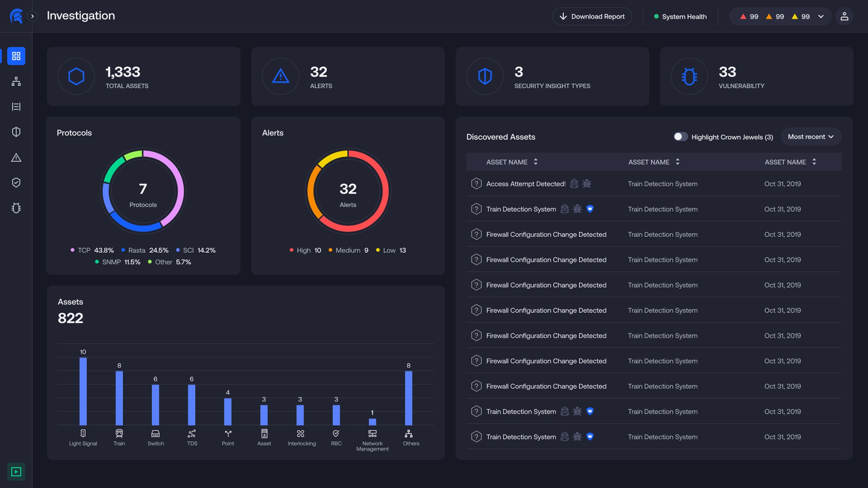The width and height of the screenshot is (868, 488).
Task: Open the Access Attempt Detected! row
Action: [x=525, y=184]
